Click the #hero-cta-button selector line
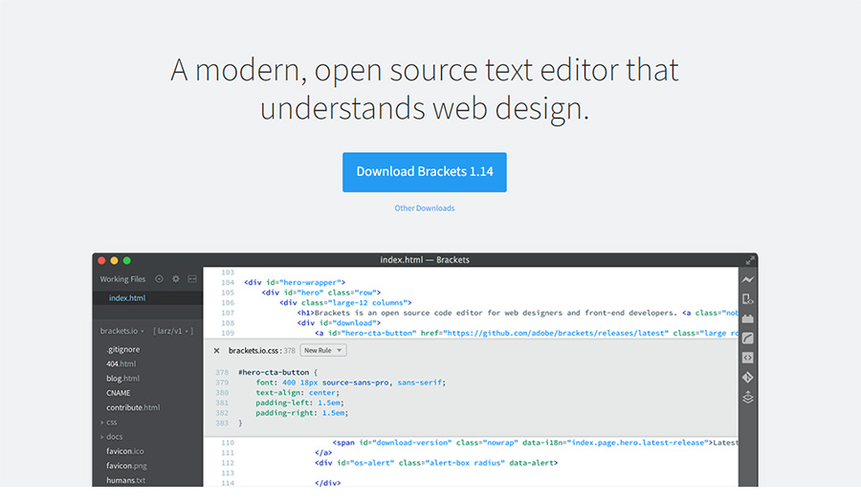861x504 pixels. 277,372
